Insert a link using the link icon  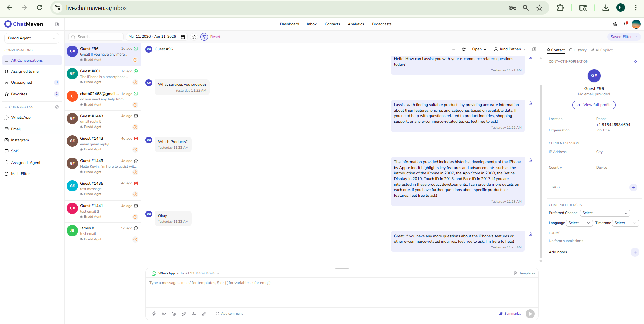[x=184, y=313]
